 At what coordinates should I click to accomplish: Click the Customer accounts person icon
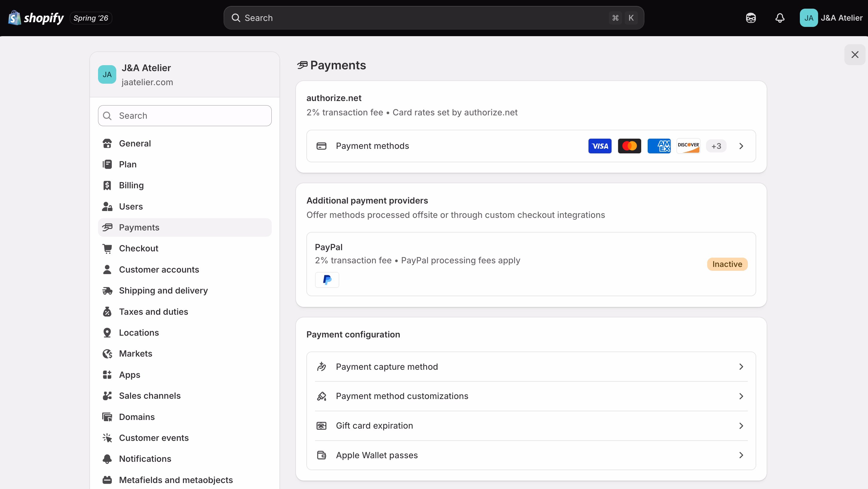pos(107,270)
